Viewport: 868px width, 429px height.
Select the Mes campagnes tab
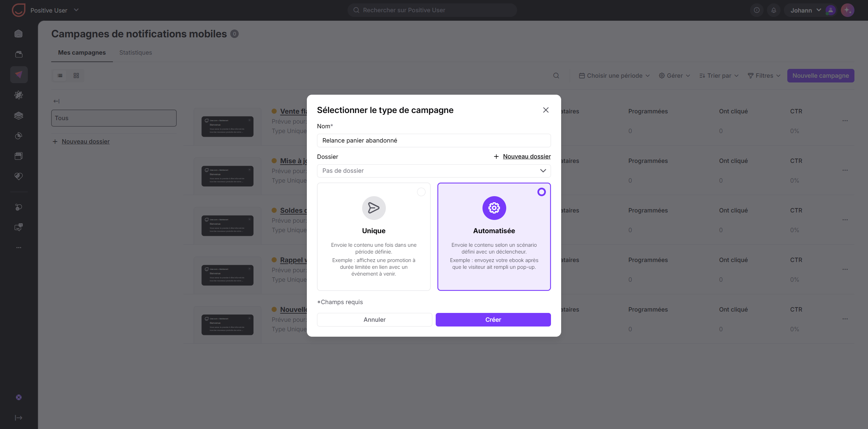click(x=82, y=53)
